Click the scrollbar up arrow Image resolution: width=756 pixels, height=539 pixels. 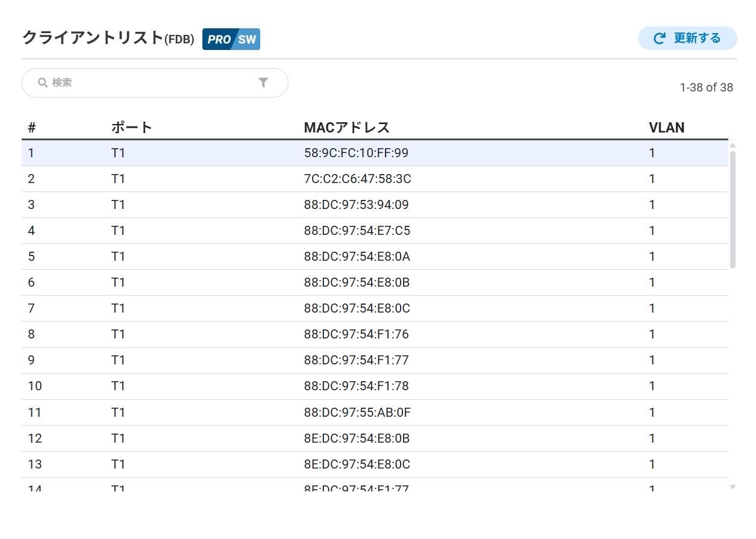pyautogui.click(x=733, y=145)
